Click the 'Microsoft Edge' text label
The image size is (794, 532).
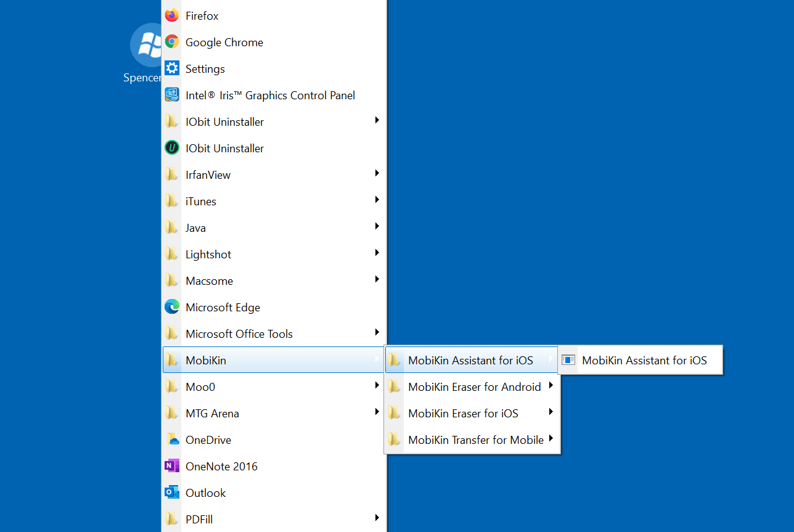(x=223, y=308)
